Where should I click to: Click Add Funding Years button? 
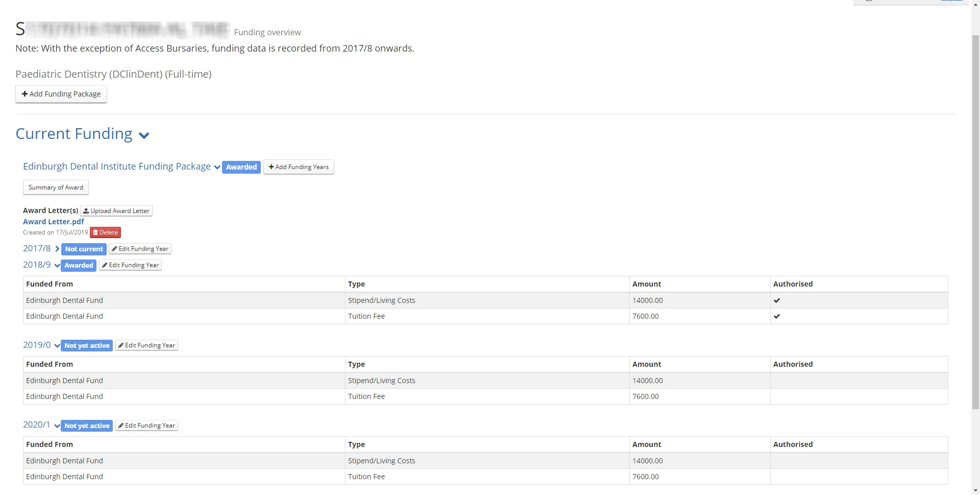click(299, 167)
